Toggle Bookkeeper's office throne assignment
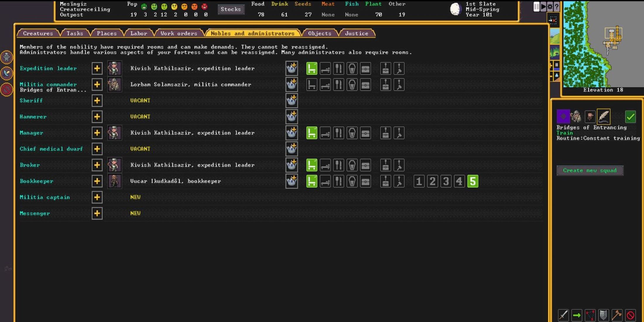 [x=312, y=181]
